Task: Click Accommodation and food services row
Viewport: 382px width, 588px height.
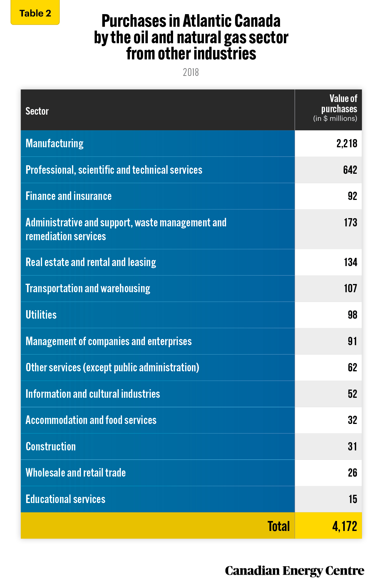Action: [191, 420]
